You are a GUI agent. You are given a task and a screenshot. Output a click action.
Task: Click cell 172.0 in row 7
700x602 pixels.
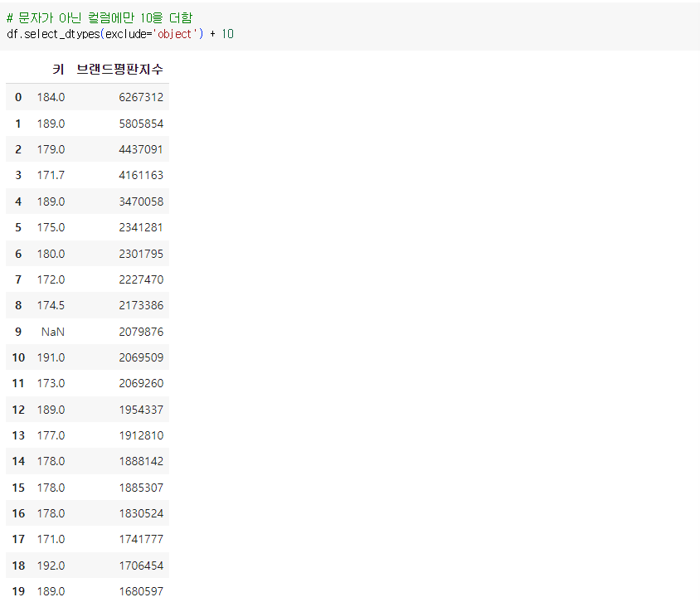51,279
